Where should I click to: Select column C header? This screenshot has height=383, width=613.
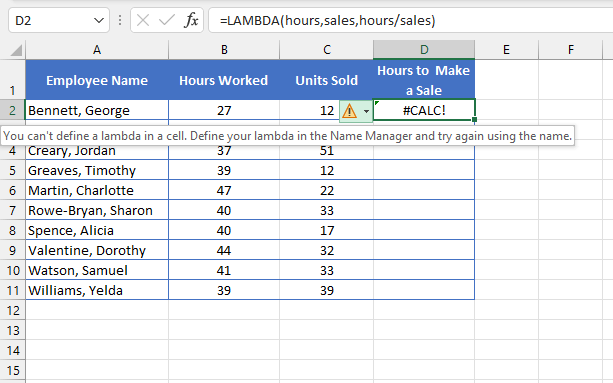click(326, 50)
